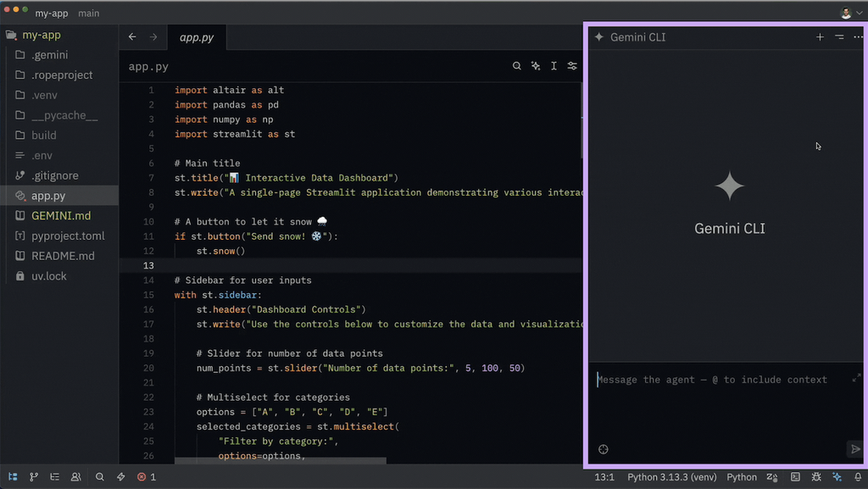The image size is (868, 489).
Task: Open the editor settings sliders icon
Action: click(571, 65)
